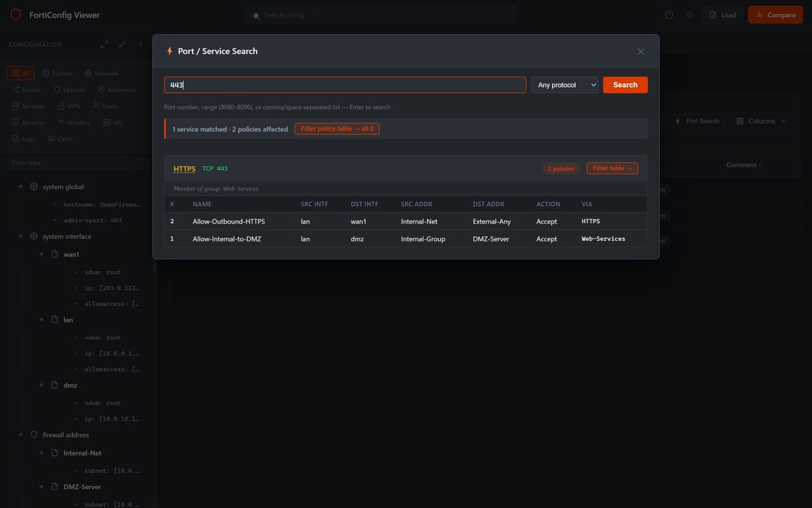
Task: Select the HA category filter
Action: tap(112, 123)
